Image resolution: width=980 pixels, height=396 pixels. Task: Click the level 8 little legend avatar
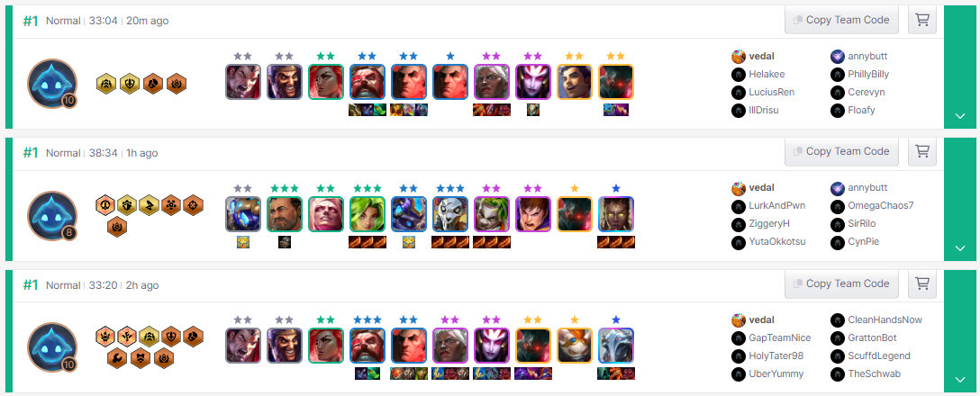point(52,215)
